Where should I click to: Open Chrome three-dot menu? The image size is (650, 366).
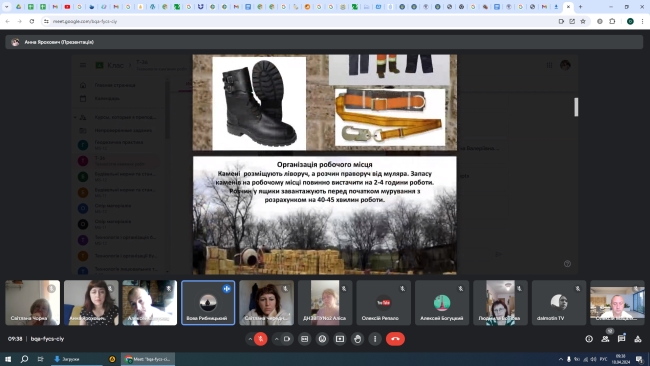643,21
